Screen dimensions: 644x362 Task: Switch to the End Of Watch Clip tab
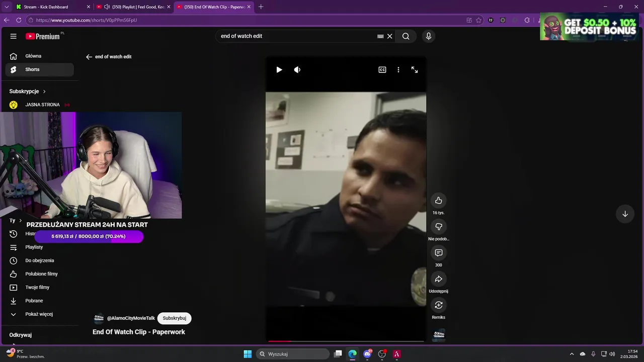coord(213,7)
